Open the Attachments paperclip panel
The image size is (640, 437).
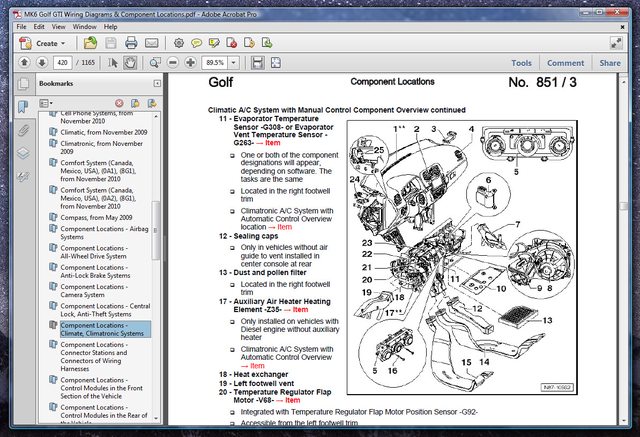tap(22, 131)
